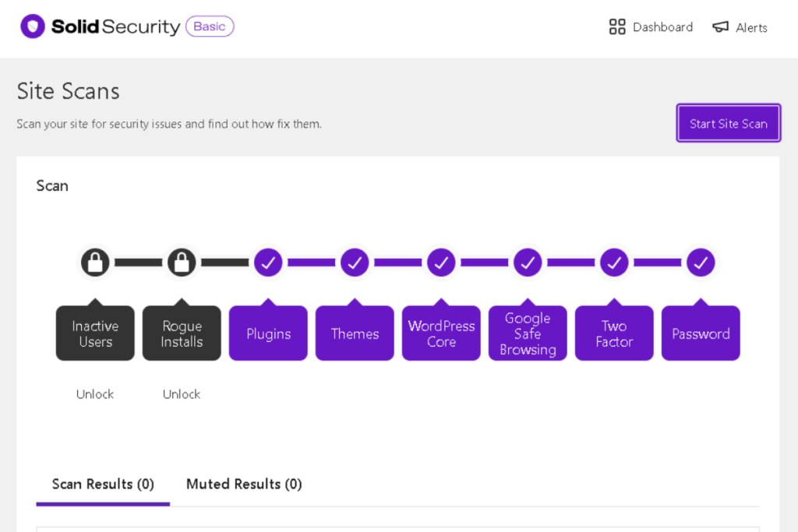Click the Solid Security shield logo icon
Viewport: 798px width, 532px height.
point(32,26)
